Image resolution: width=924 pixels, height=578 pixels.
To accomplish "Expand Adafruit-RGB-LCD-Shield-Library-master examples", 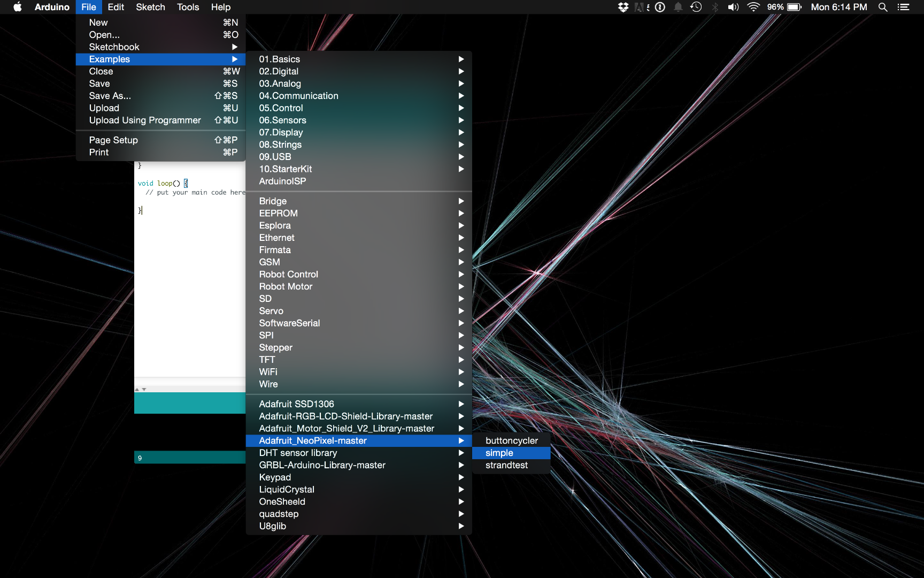I will coord(359,416).
